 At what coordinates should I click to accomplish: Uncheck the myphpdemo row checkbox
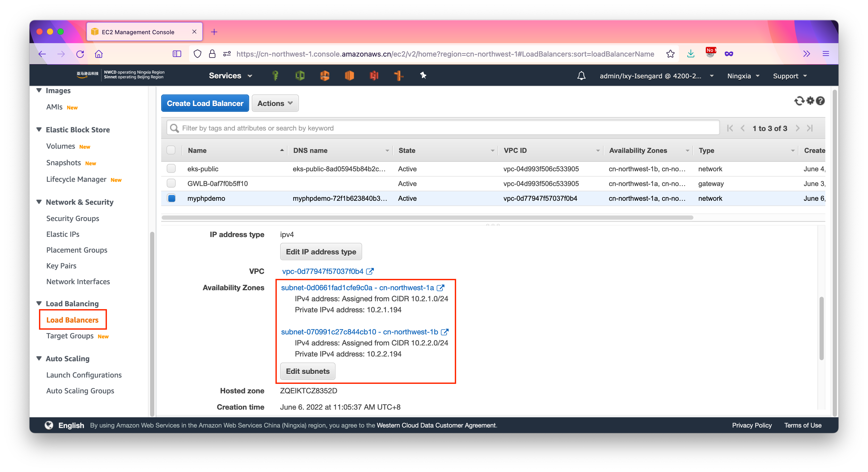coord(171,198)
